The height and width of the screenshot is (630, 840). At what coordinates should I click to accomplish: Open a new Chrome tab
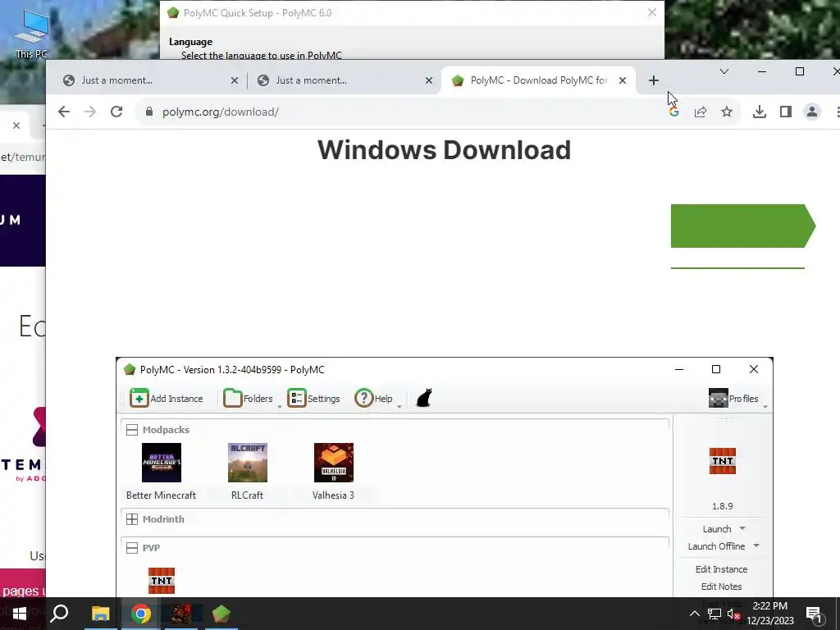click(654, 80)
